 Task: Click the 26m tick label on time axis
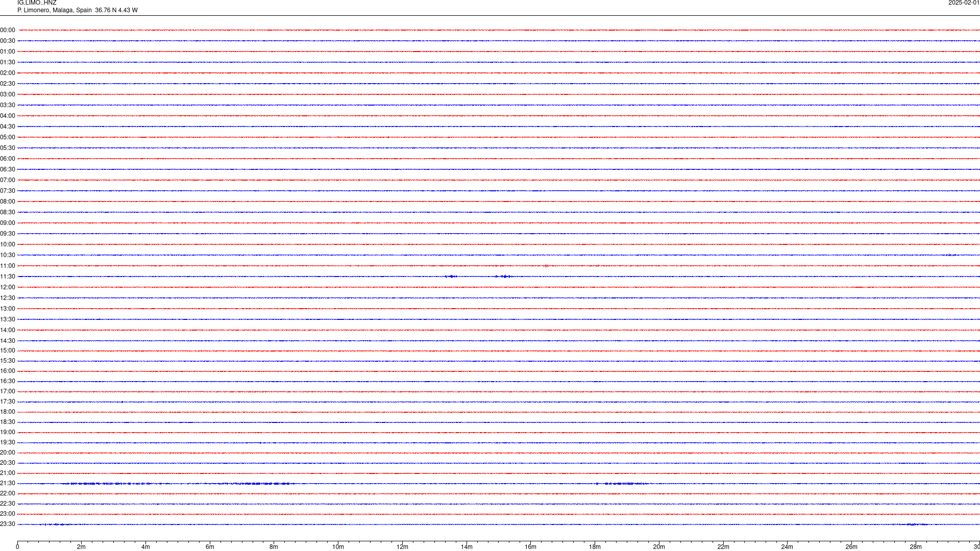(851, 547)
